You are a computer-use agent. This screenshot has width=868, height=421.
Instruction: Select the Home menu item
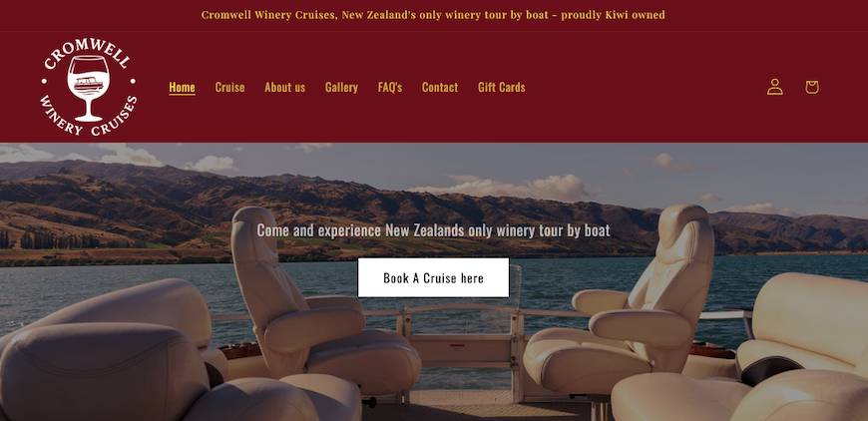point(183,88)
